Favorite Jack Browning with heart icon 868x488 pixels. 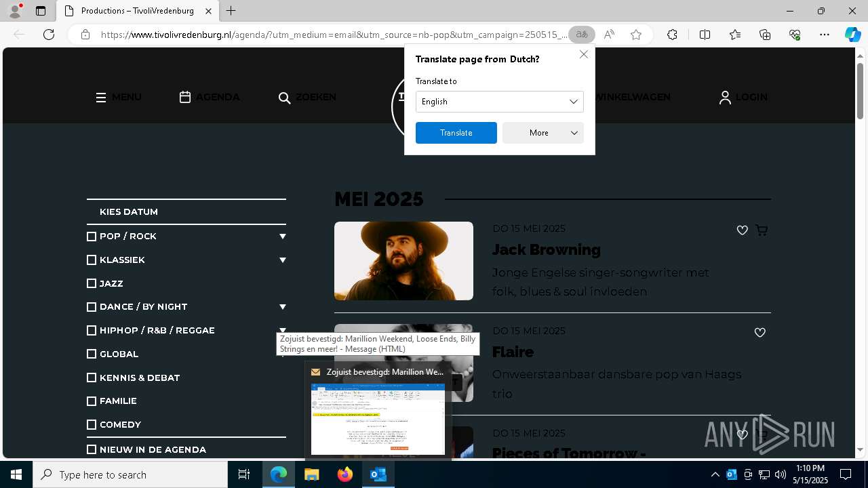[x=742, y=230]
